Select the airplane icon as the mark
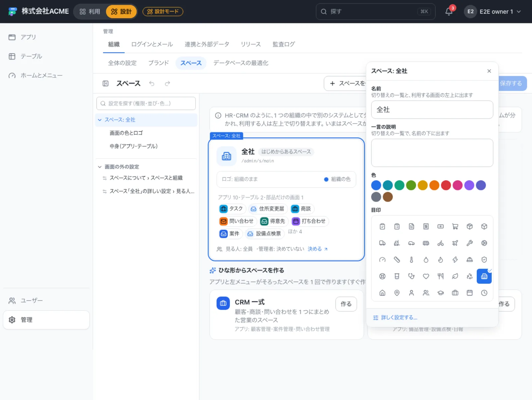The image size is (532, 400). pyautogui.click(x=455, y=243)
